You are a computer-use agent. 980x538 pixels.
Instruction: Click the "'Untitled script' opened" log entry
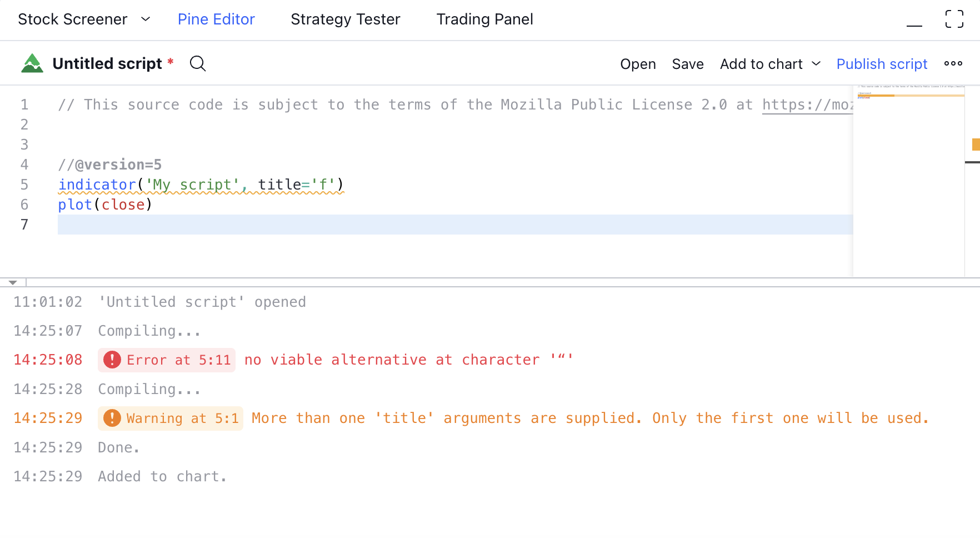202,302
